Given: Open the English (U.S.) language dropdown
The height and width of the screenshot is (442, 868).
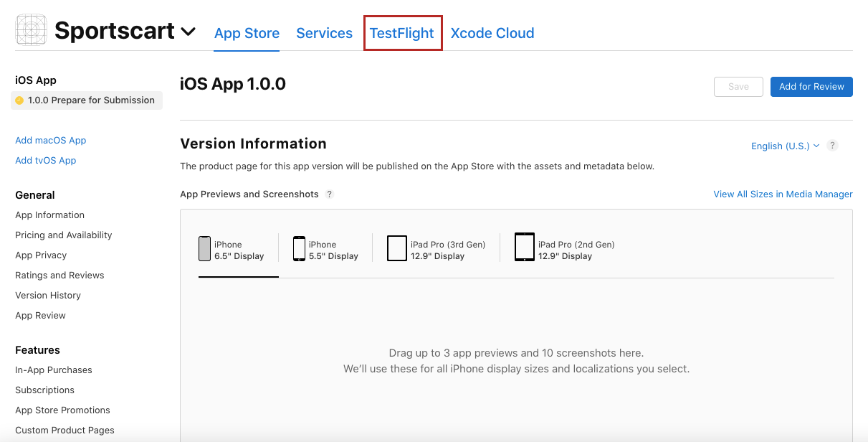Looking at the screenshot, I should [785, 146].
